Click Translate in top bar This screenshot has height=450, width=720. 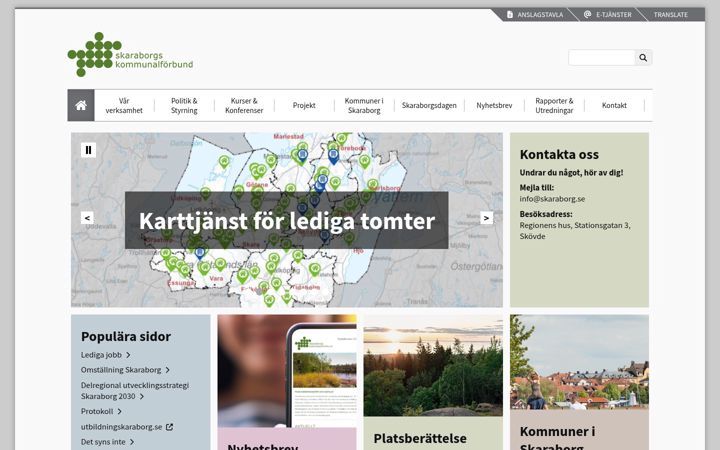(671, 15)
